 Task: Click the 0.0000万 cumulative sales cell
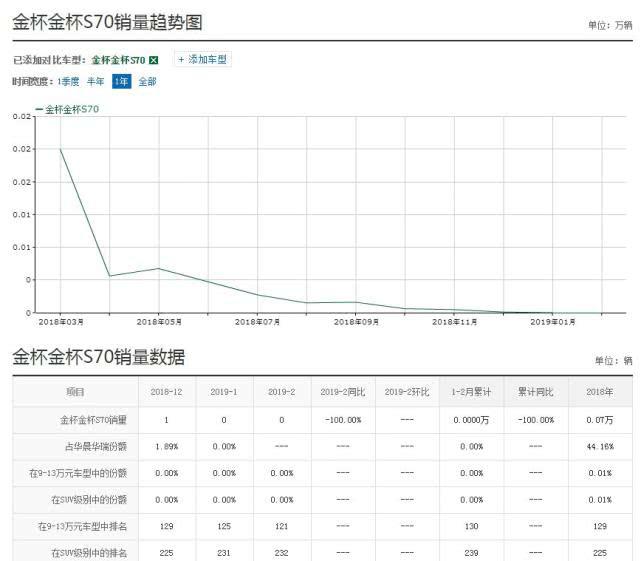[x=471, y=420]
